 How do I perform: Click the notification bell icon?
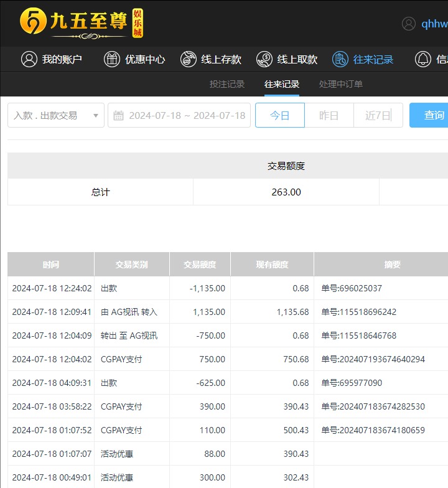click(423, 59)
